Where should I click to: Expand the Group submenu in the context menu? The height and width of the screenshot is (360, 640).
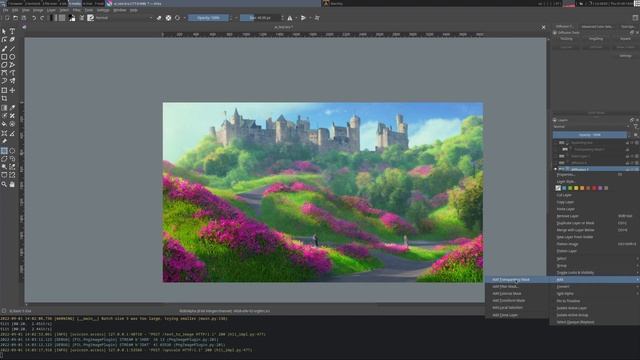594,265
